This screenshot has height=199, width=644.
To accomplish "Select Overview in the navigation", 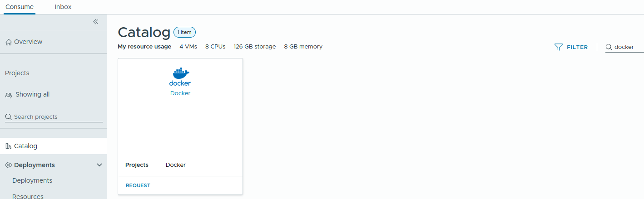I will [x=28, y=42].
